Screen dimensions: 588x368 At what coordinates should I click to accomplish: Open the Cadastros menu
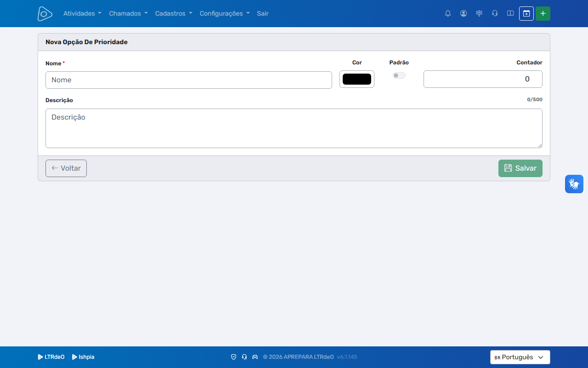pos(174,13)
